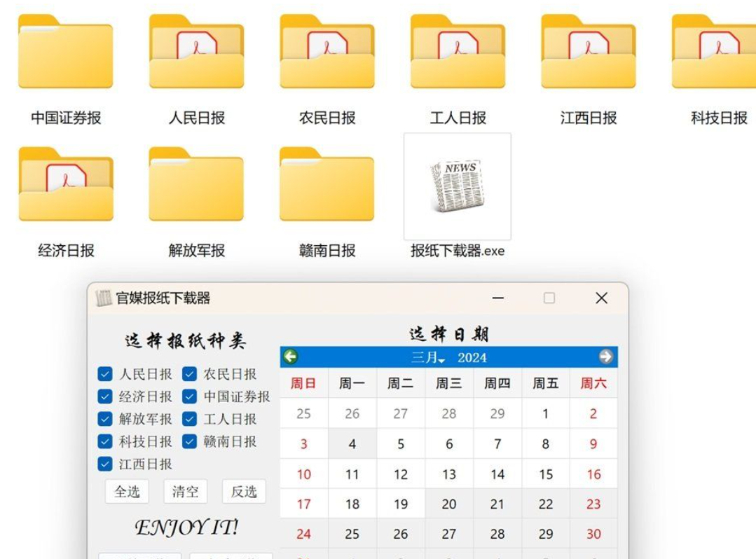Viewport: 756px width, 559px height.
Task: Pick March 12 on the calendar
Action: [x=401, y=474]
